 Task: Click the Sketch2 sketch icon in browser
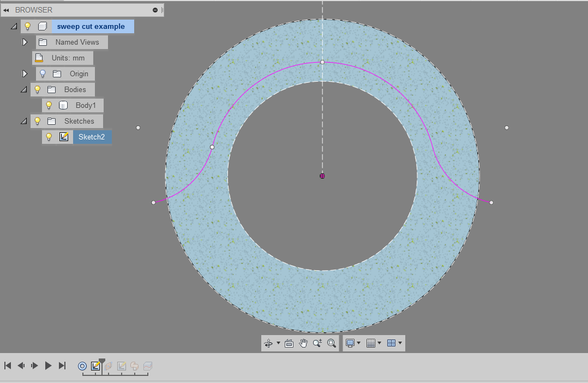tap(64, 137)
